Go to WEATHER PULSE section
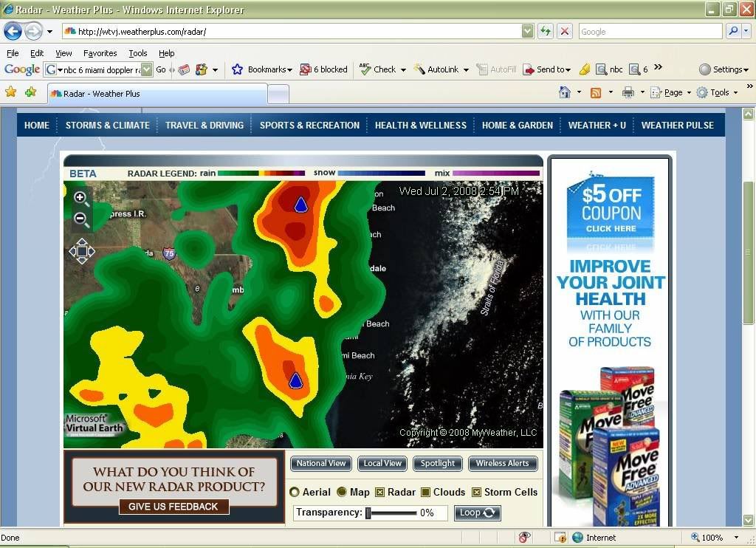This screenshot has width=756, height=548. 678,126
